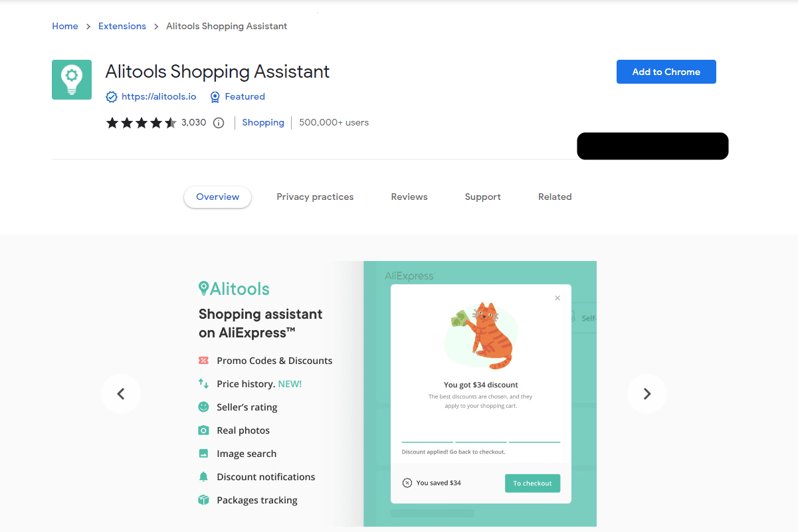
Task: Close the discount popup with the X
Action: tap(557, 298)
